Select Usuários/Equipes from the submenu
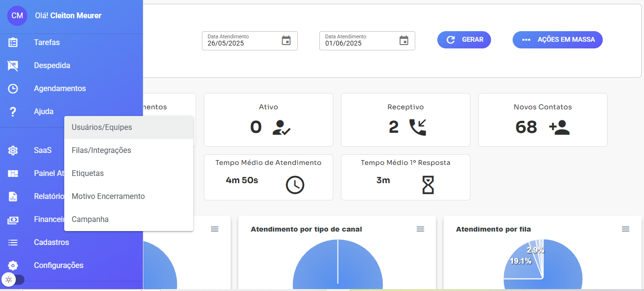 [102, 128]
